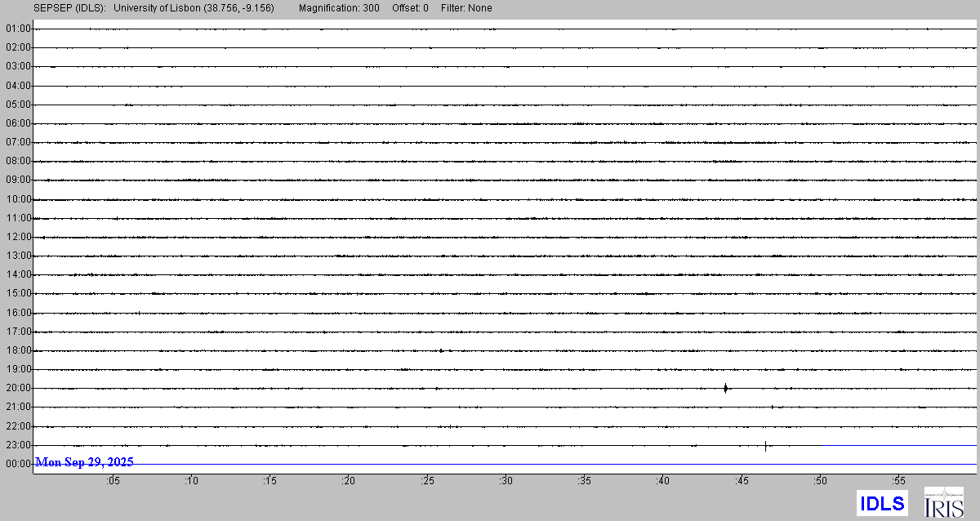Click the small blip on the 18:00 trace
Image resolution: width=980 pixels, height=521 pixels.
(x=441, y=350)
